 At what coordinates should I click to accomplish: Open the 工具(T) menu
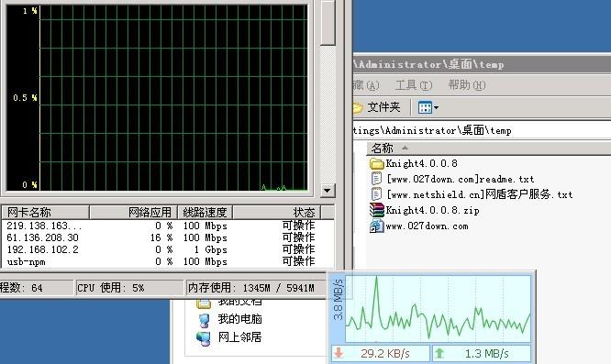point(414,85)
